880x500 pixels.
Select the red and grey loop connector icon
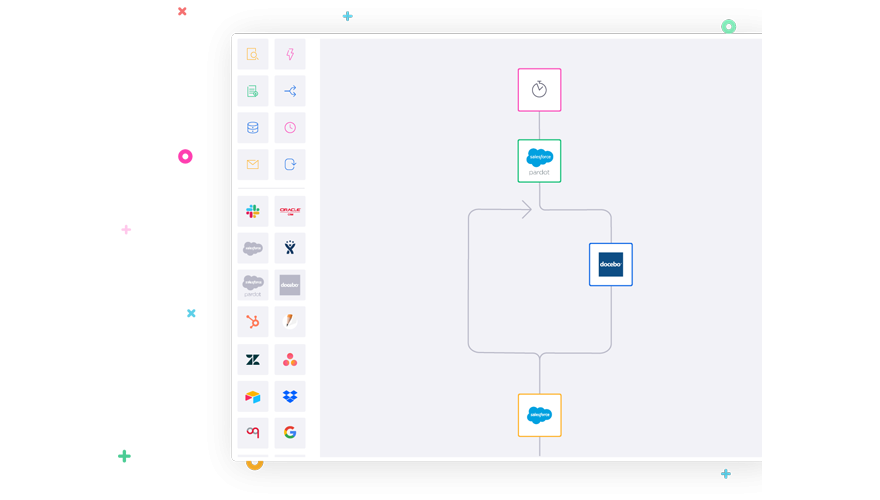coord(253,433)
